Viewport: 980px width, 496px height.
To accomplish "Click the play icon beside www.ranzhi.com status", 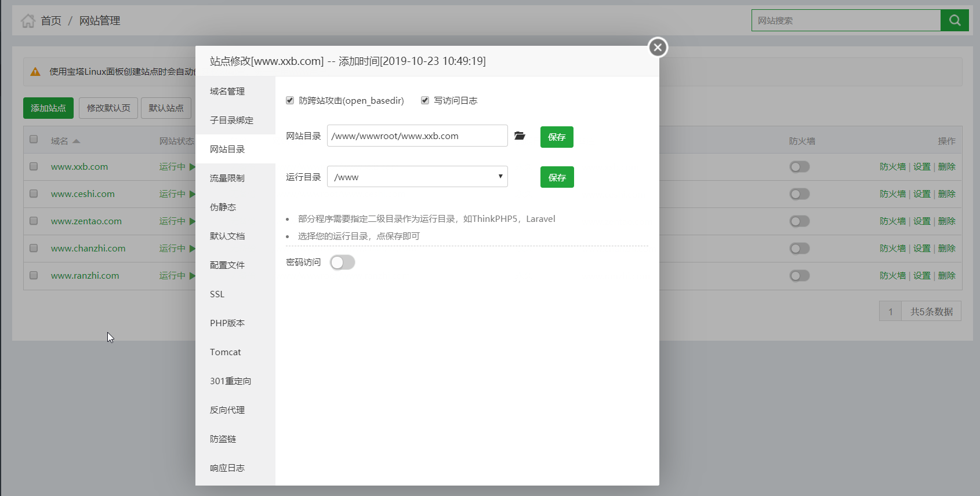I will (x=193, y=276).
